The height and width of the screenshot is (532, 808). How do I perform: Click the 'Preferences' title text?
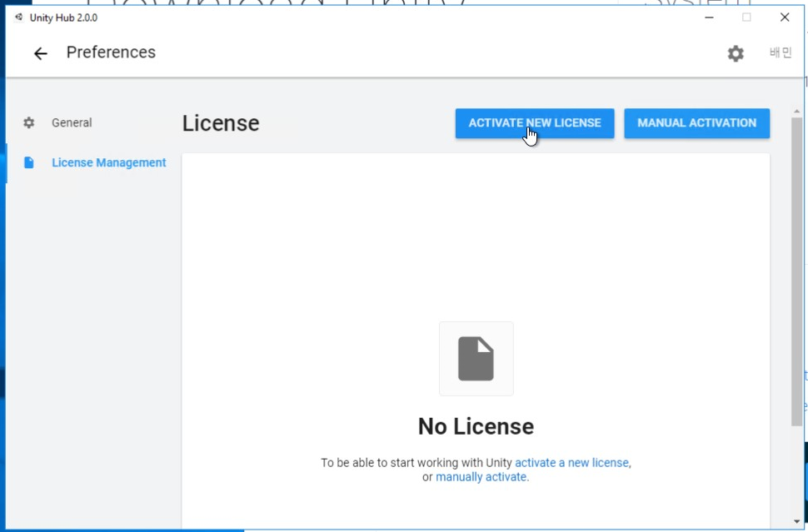point(111,52)
